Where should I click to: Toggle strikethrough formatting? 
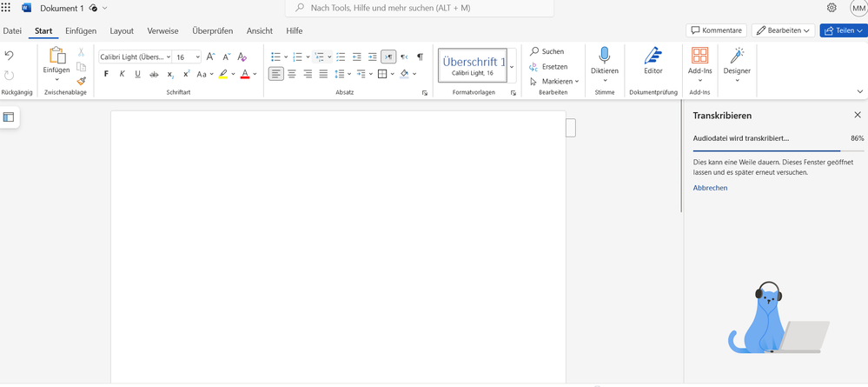[154, 74]
